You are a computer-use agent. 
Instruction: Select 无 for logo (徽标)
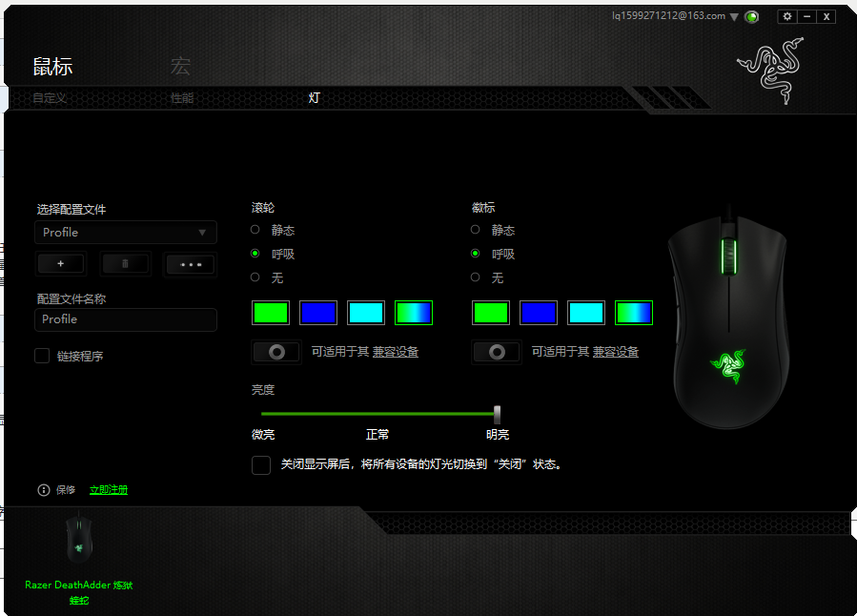[x=476, y=277]
